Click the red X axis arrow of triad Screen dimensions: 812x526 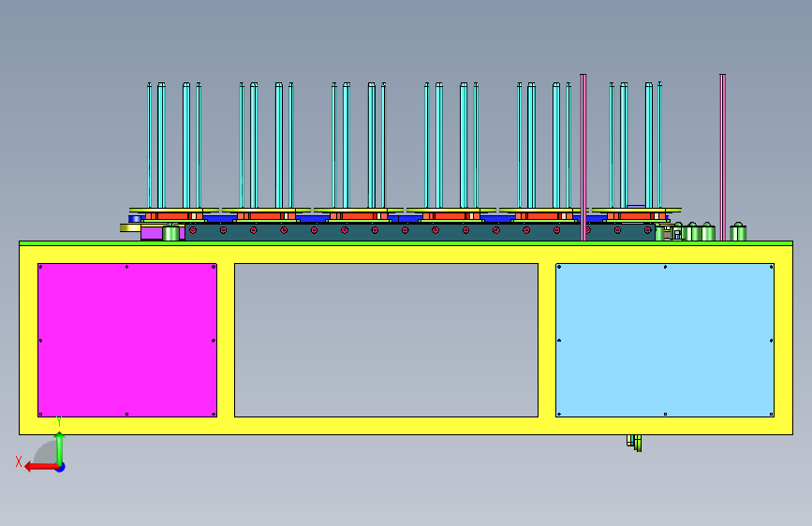pos(40,467)
